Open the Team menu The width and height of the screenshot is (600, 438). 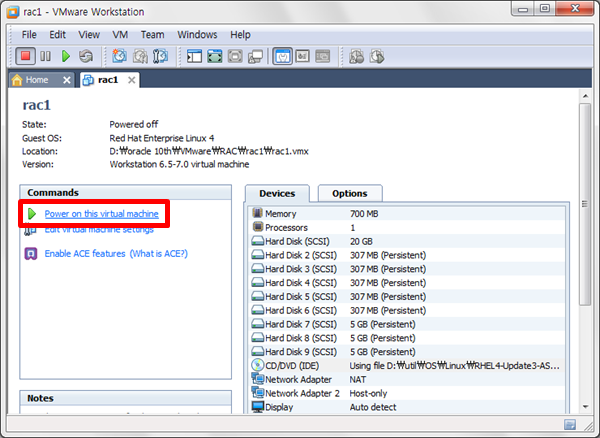[x=152, y=35]
